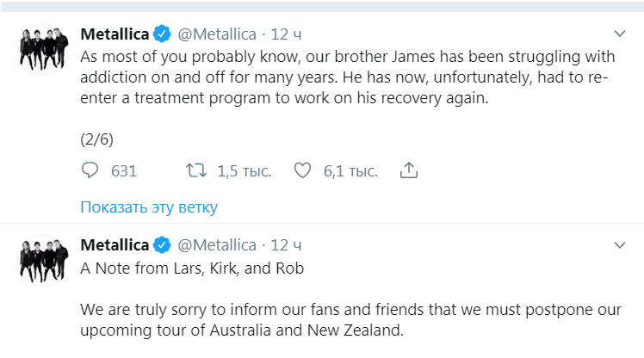Click the reply icon on first tweet

click(91, 170)
